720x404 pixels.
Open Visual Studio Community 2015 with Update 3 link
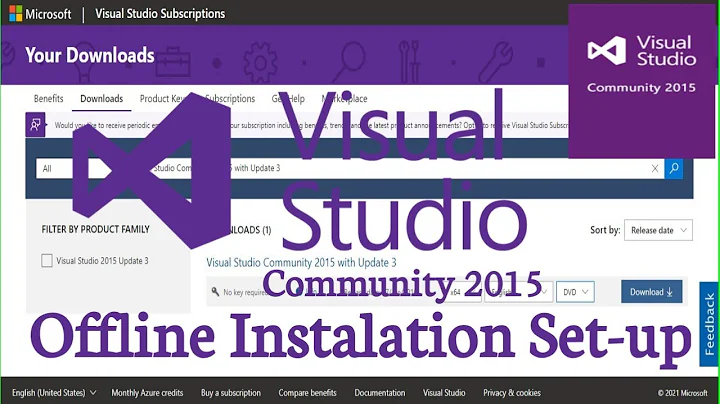pyautogui.click(x=301, y=263)
